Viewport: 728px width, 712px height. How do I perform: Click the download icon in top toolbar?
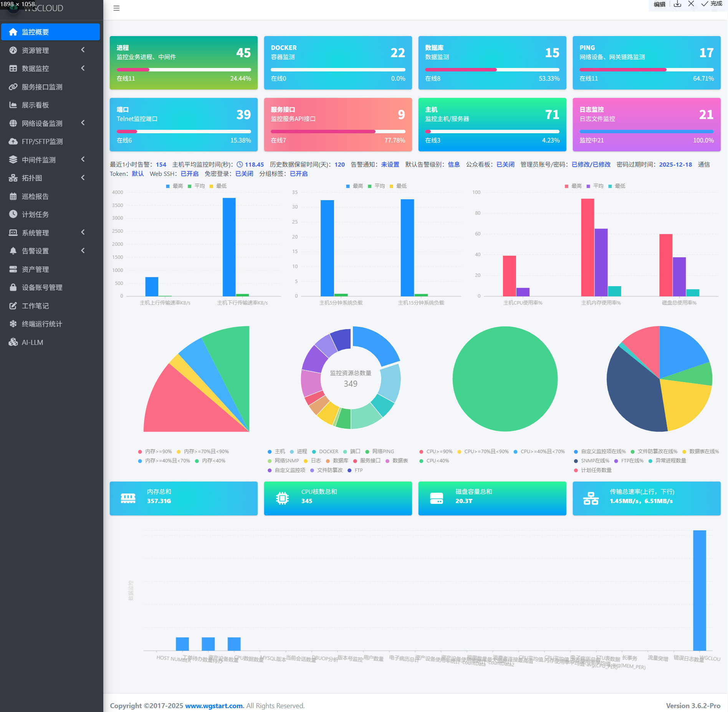click(x=678, y=4)
